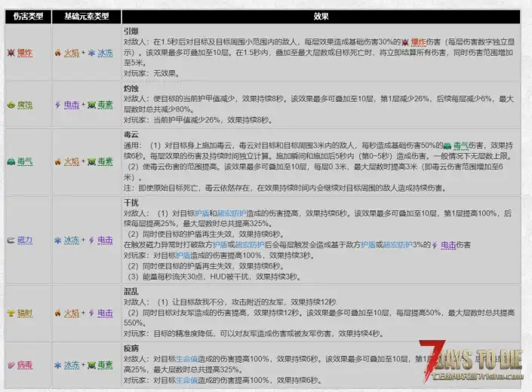Click the 辐射 damage type icon
532x392 pixels.
tap(11, 313)
